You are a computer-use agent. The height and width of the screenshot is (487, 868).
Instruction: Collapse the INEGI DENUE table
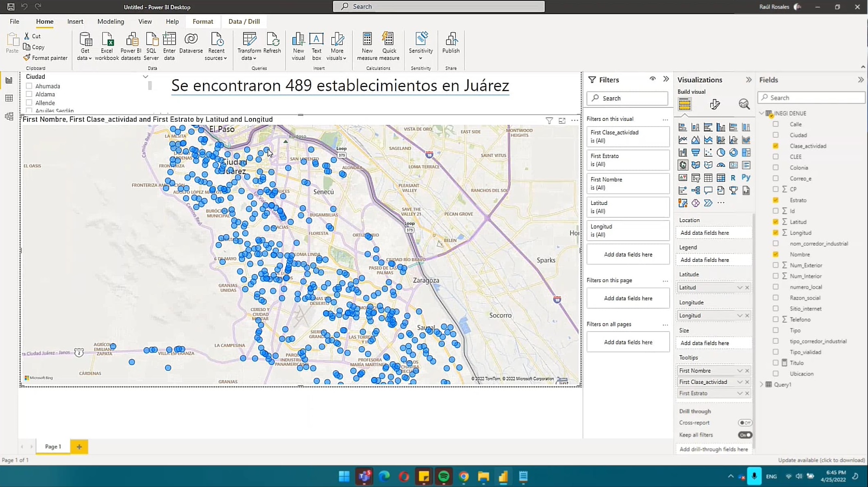tap(761, 113)
